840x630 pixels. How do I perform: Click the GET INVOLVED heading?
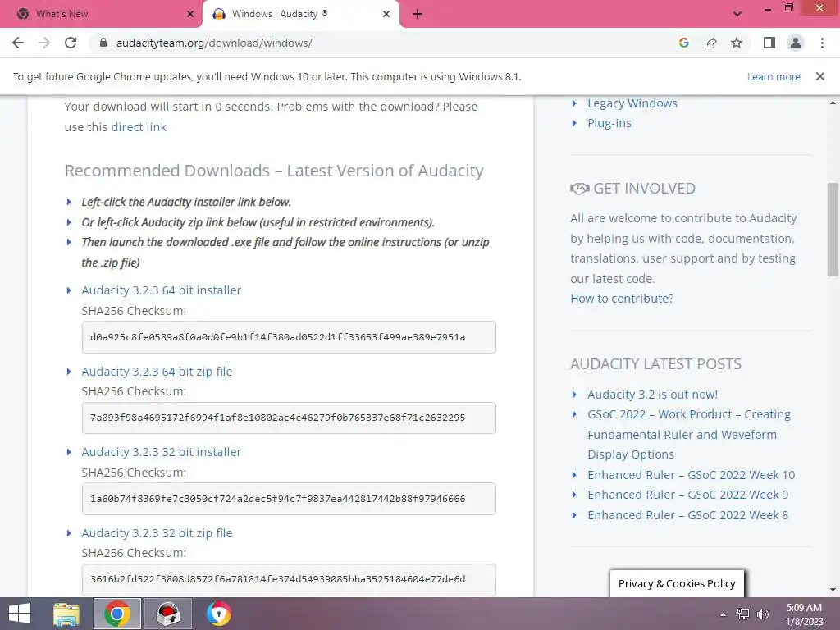click(x=644, y=189)
